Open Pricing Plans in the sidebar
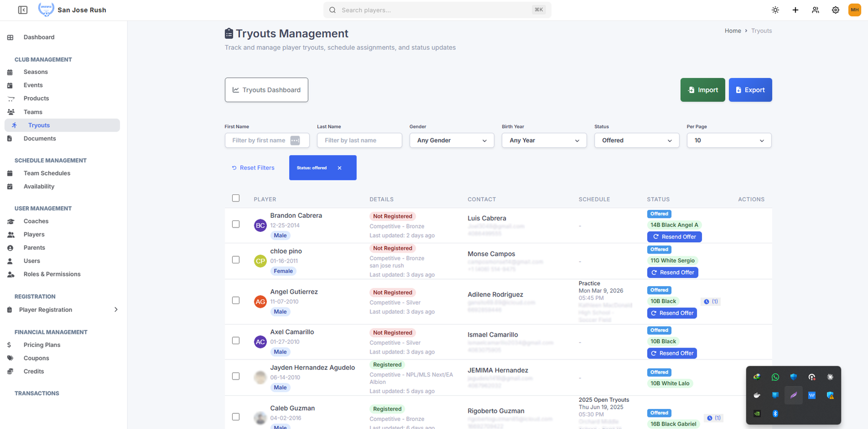This screenshot has height=429, width=868. (42, 345)
